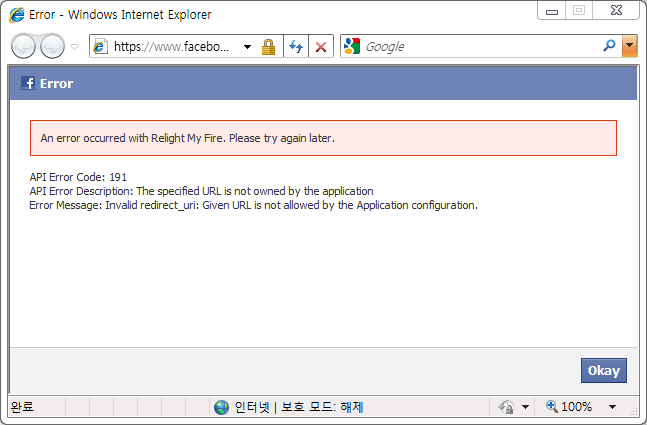This screenshot has width=647, height=425.
Task: Click the 100% zoom level button
Action: click(x=569, y=407)
